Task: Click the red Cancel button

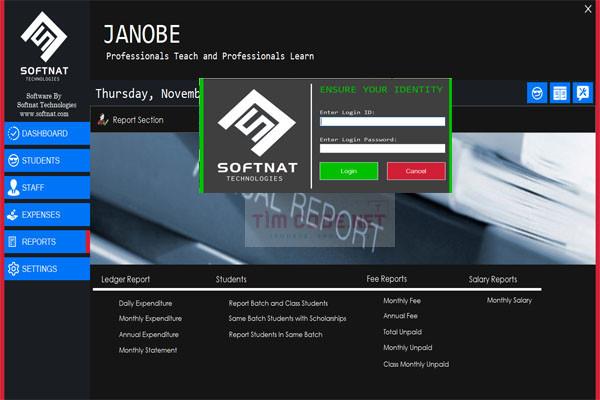Action: tap(416, 171)
